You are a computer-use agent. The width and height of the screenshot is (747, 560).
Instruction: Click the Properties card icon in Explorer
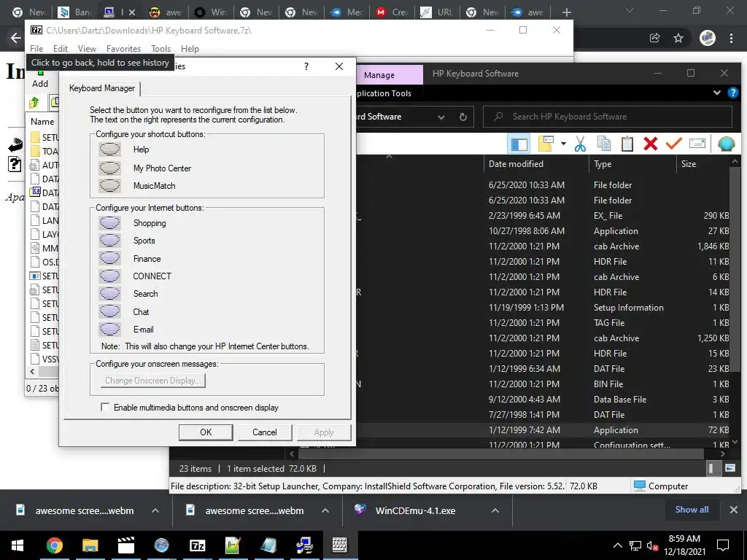[x=697, y=144]
